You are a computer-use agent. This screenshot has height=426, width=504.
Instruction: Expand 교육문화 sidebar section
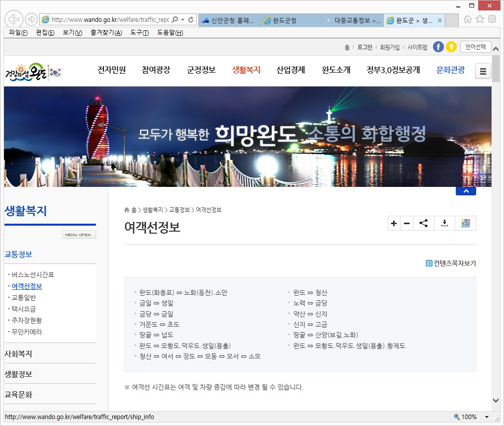[x=18, y=395]
